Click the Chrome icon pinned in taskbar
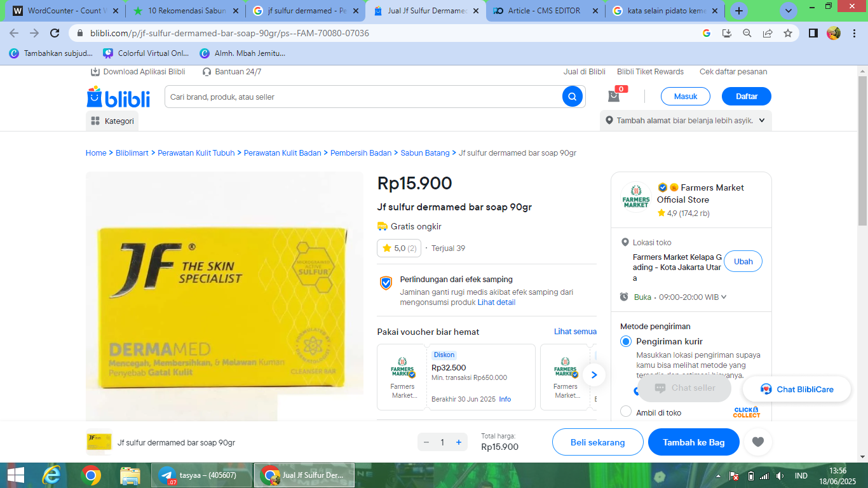868x488 pixels. click(91, 475)
